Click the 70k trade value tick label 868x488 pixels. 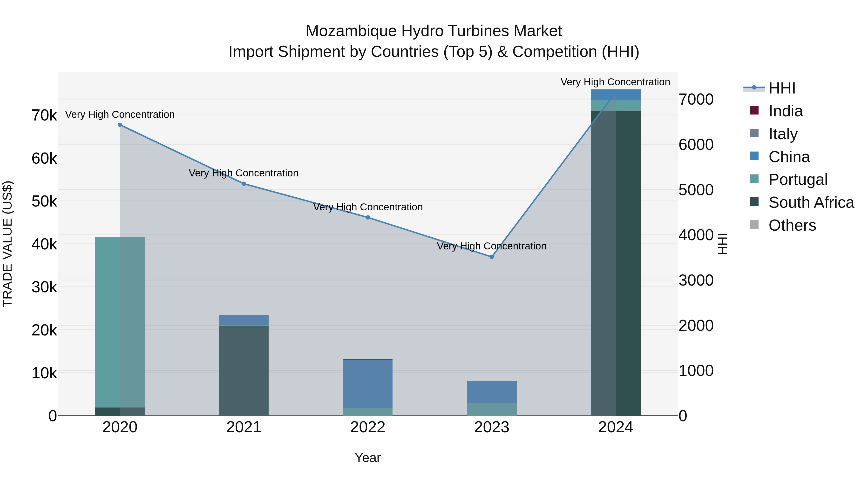coord(44,115)
